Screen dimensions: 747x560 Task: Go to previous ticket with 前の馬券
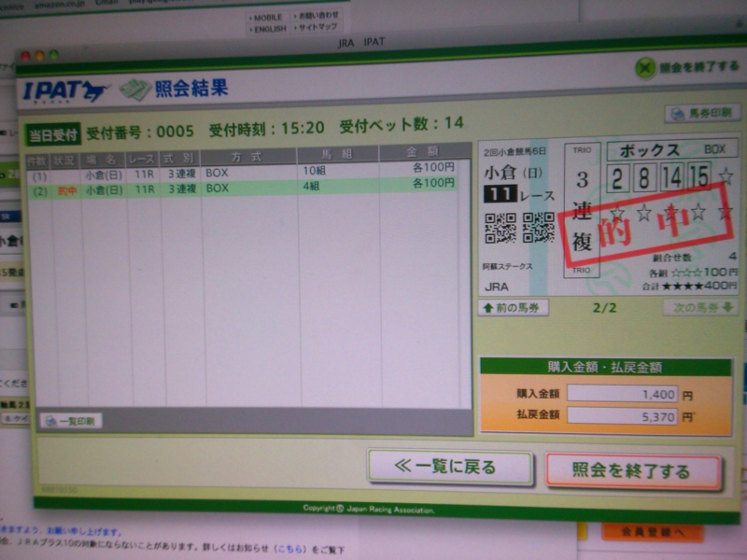[513, 308]
